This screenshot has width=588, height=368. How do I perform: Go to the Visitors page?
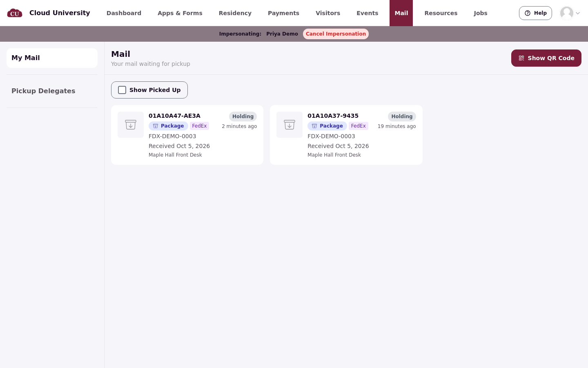(x=328, y=13)
